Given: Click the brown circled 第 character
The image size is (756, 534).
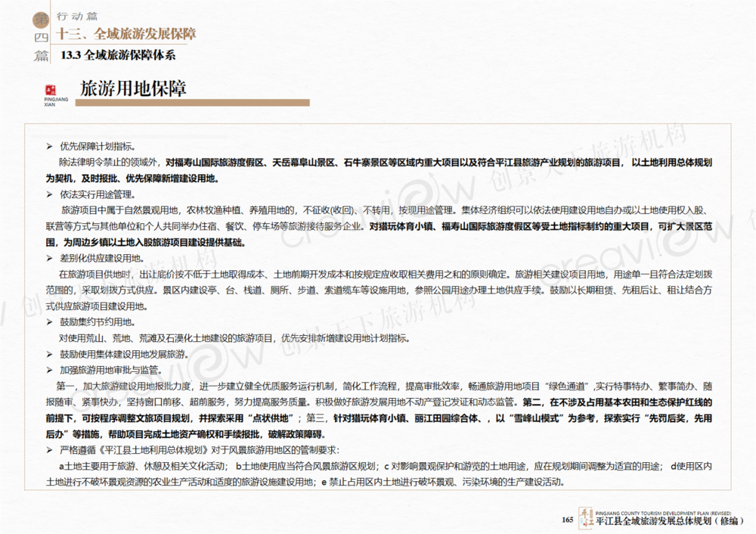Looking at the screenshot, I should (x=40, y=19).
